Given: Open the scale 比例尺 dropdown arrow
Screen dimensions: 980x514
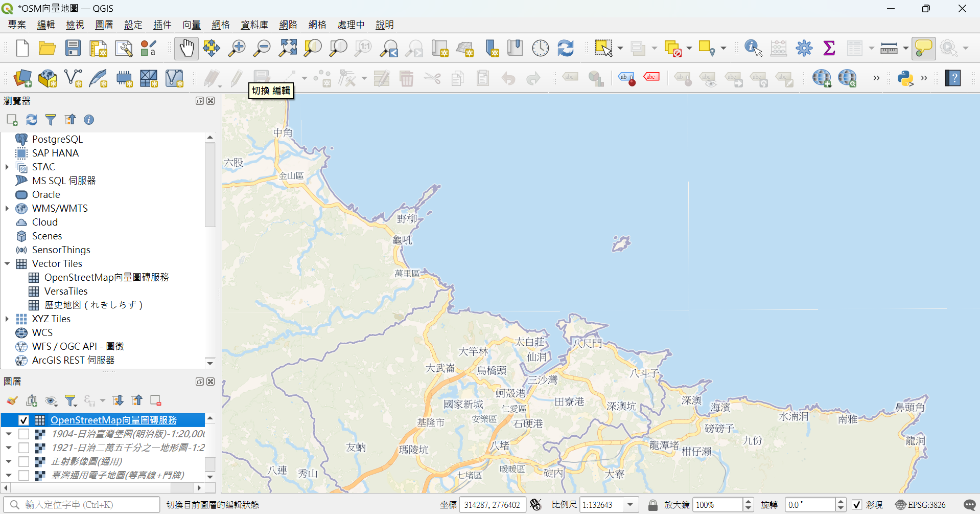Looking at the screenshot, I should pos(631,505).
